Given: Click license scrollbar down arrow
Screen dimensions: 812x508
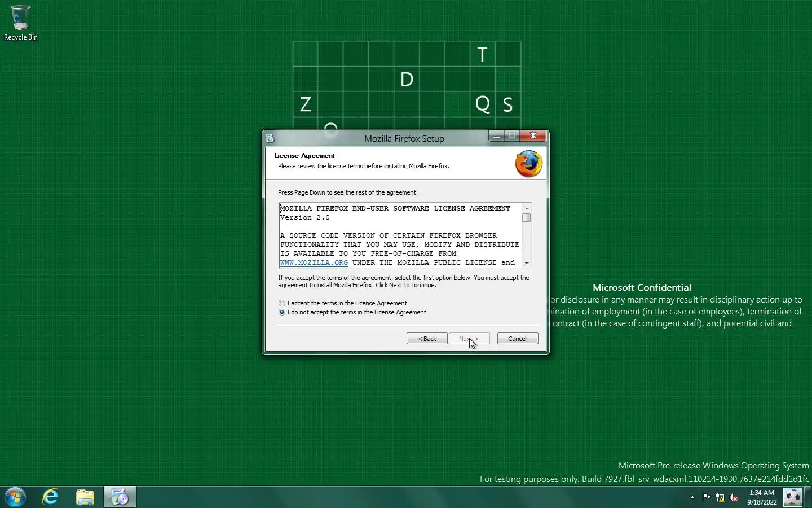Looking at the screenshot, I should (x=527, y=263).
